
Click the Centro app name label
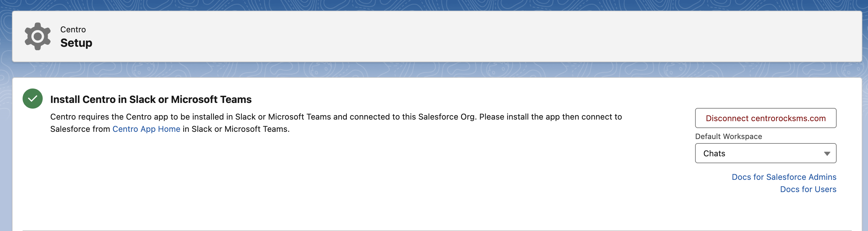(x=73, y=29)
